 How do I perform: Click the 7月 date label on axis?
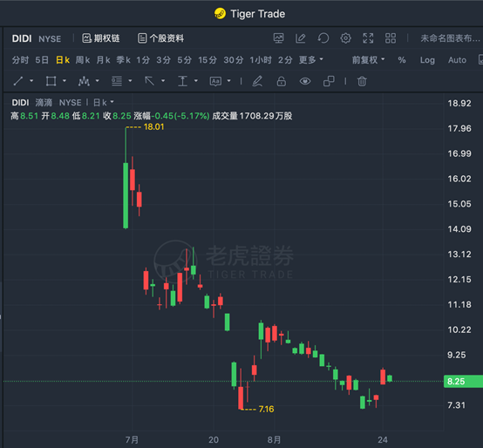[133, 439]
